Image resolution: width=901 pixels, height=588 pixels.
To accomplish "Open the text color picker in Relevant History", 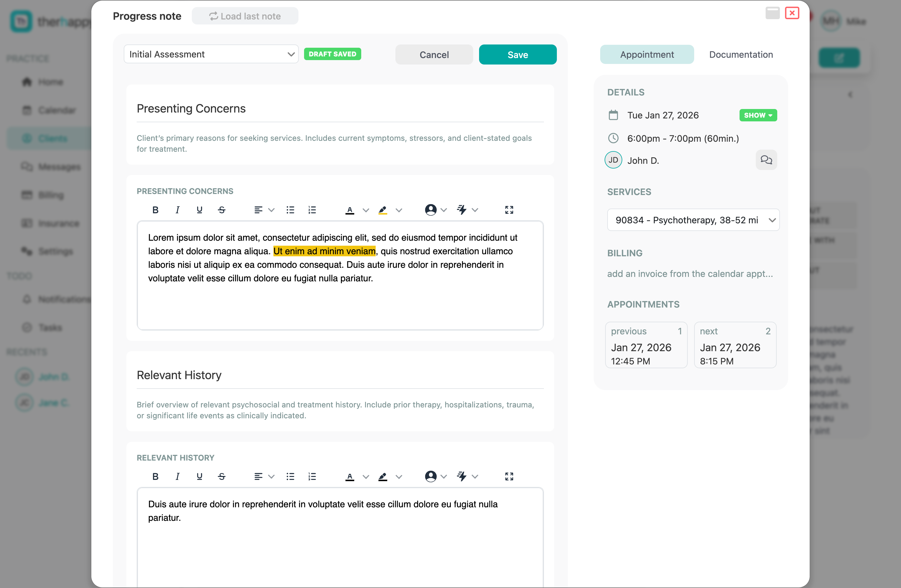I will (349, 477).
